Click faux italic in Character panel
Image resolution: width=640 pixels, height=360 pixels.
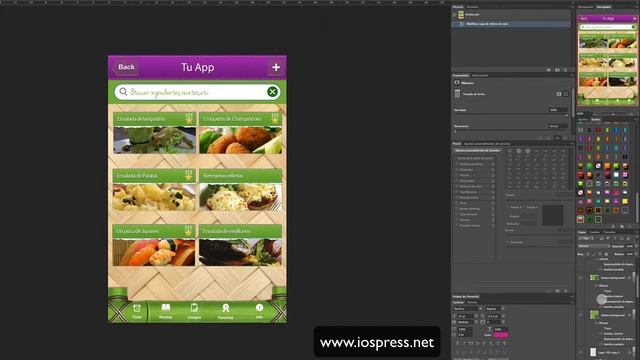tap(464, 343)
